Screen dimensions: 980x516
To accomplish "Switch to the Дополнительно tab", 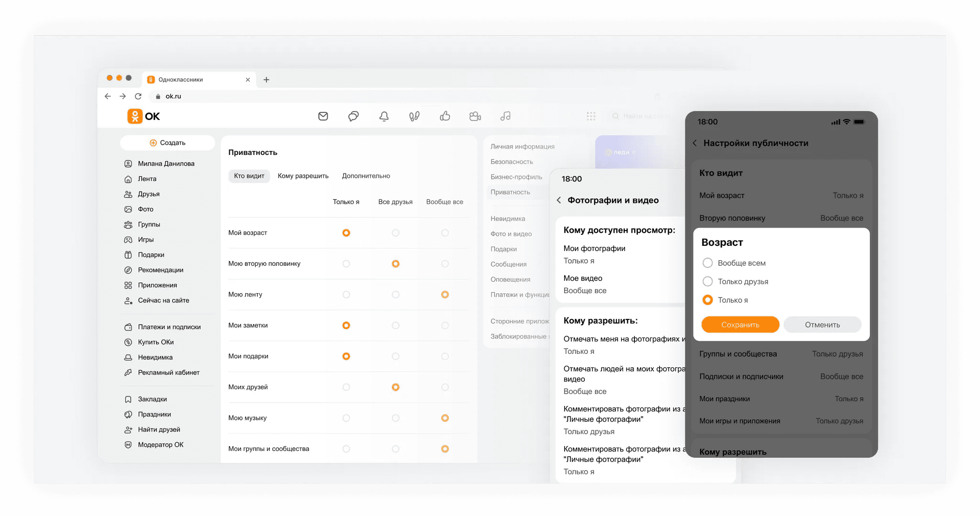I will (366, 176).
